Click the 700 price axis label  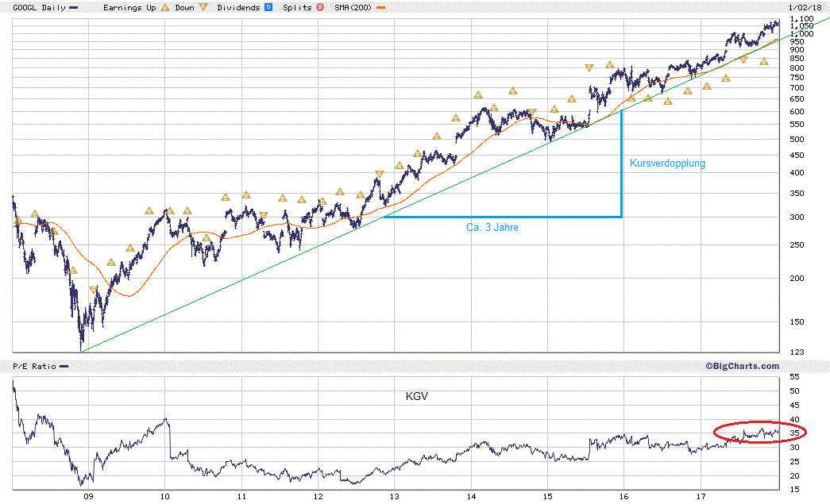click(x=797, y=88)
